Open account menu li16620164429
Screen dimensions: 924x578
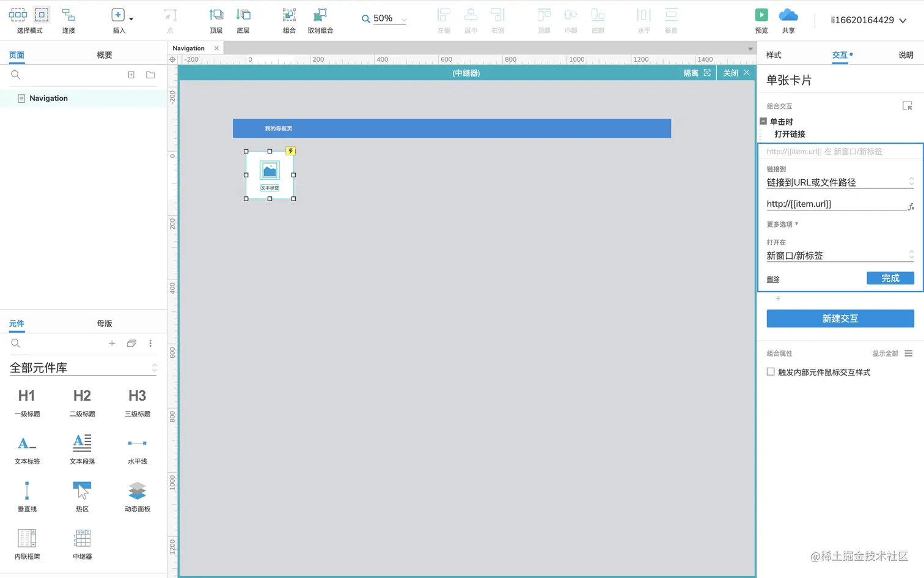click(x=868, y=20)
